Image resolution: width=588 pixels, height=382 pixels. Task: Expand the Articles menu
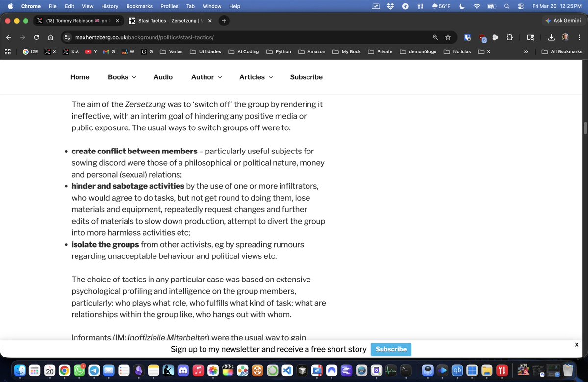coord(256,77)
